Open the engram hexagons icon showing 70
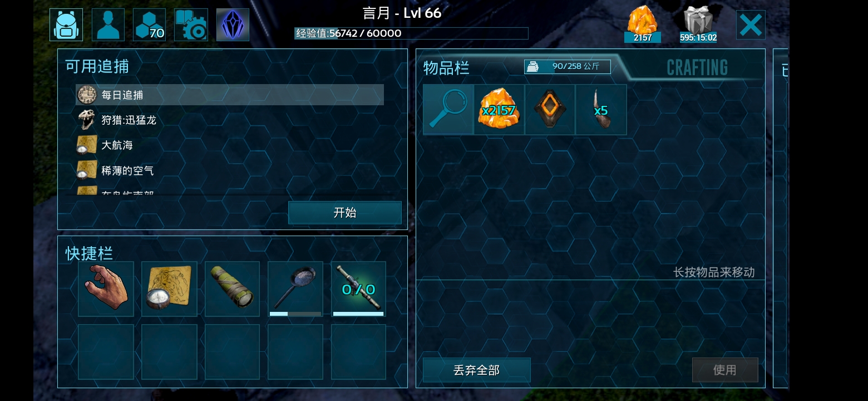 pos(149,25)
